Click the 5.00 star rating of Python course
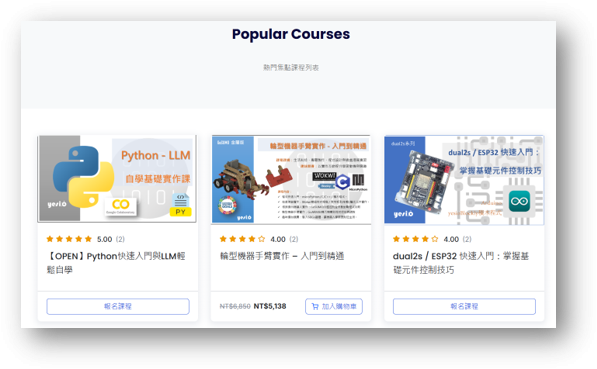This screenshot has height=369, width=597. [x=69, y=239]
